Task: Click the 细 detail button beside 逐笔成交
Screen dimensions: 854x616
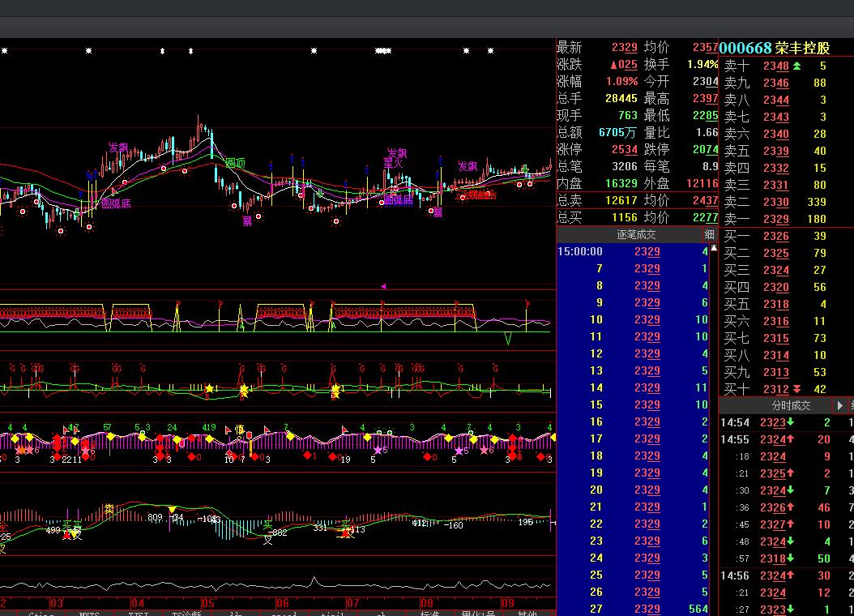Action: point(709,235)
